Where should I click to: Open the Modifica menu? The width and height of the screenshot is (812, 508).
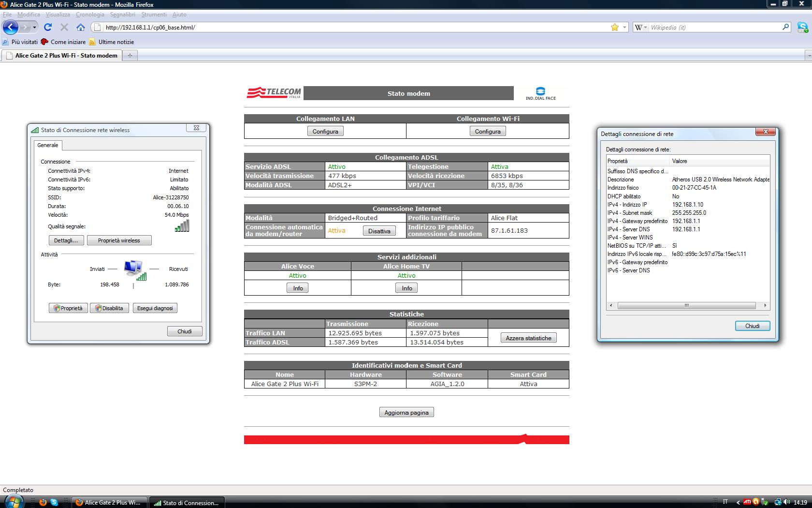pyautogui.click(x=29, y=15)
